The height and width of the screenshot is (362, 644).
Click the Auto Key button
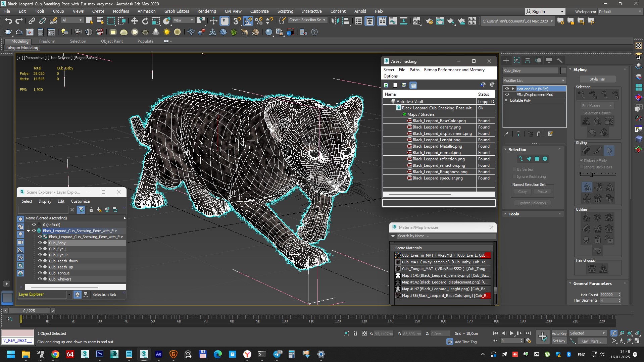point(559,333)
